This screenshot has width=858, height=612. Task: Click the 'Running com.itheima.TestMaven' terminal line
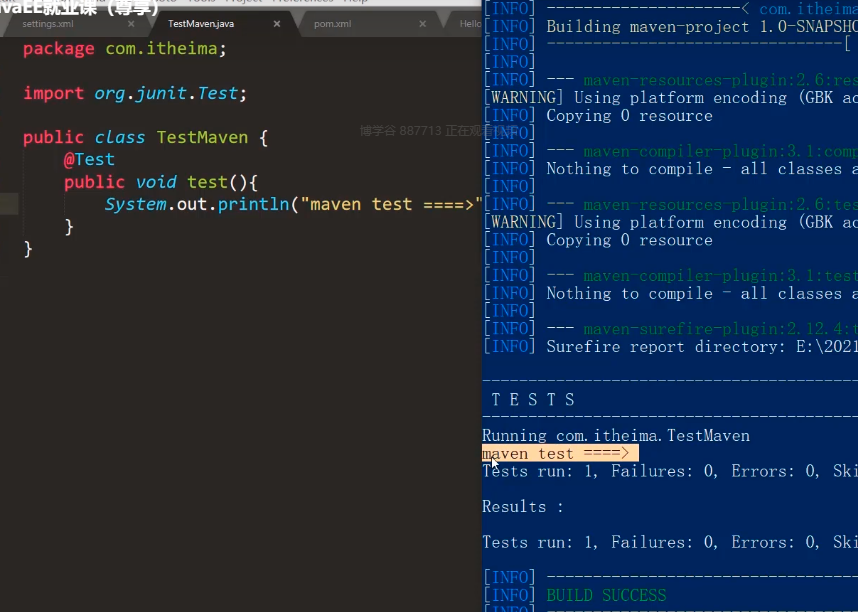click(x=616, y=436)
